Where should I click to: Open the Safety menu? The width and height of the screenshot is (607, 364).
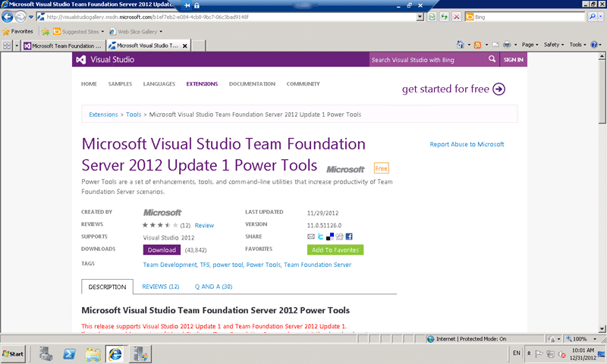point(554,45)
